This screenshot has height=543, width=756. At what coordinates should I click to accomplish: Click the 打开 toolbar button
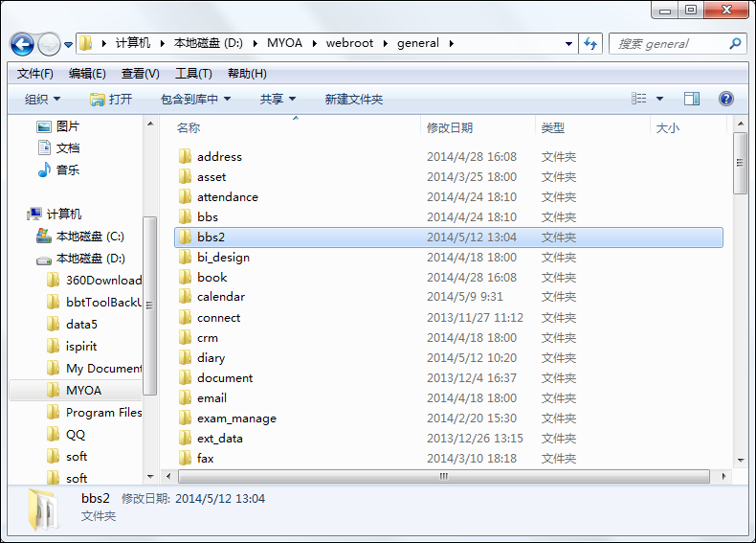coord(110,99)
